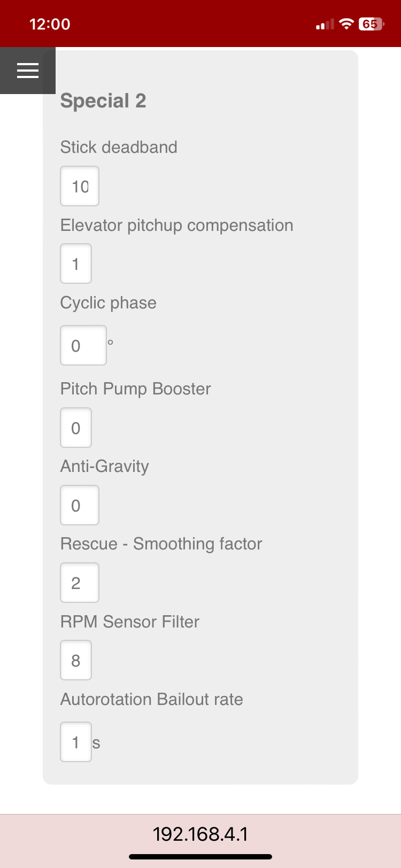Image resolution: width=401 pixels, height=868 pixels.
Task: Click the Stick deadband label
Action: [119, 147]
